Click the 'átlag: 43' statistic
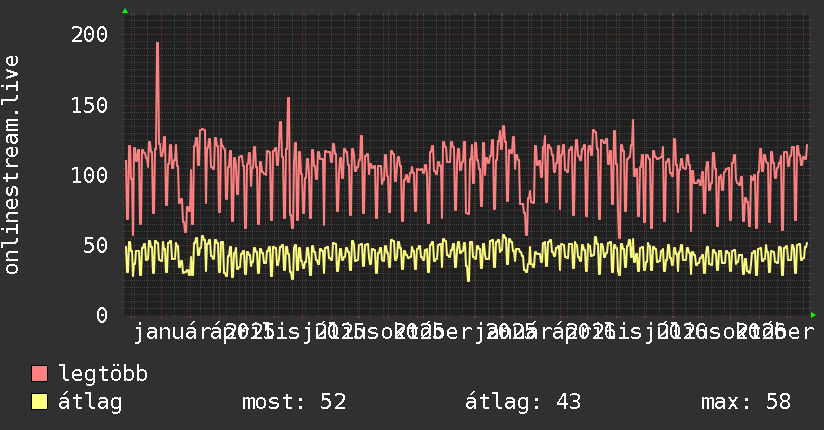This screenshot has height=430, width=824. [523, 402]
